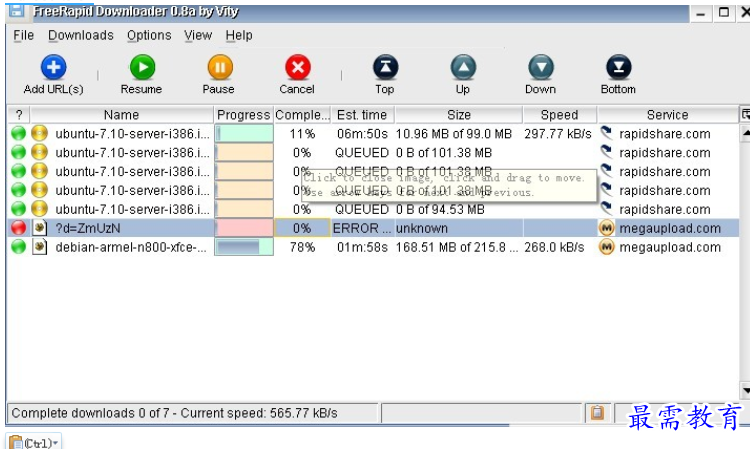Click the application icon in title bar
Screen dimensions: 750x449
tap(17, 10)
